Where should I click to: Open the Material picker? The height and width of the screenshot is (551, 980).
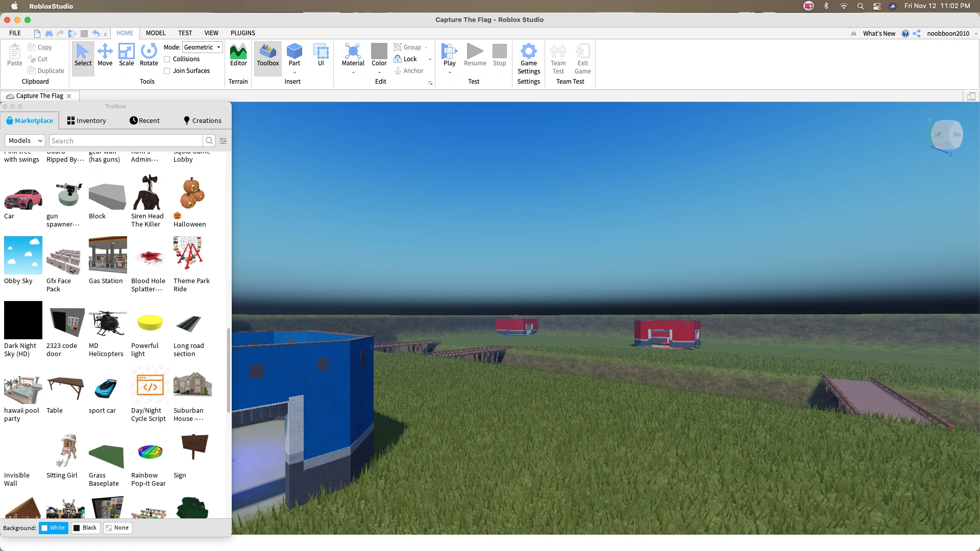point(353,55)
